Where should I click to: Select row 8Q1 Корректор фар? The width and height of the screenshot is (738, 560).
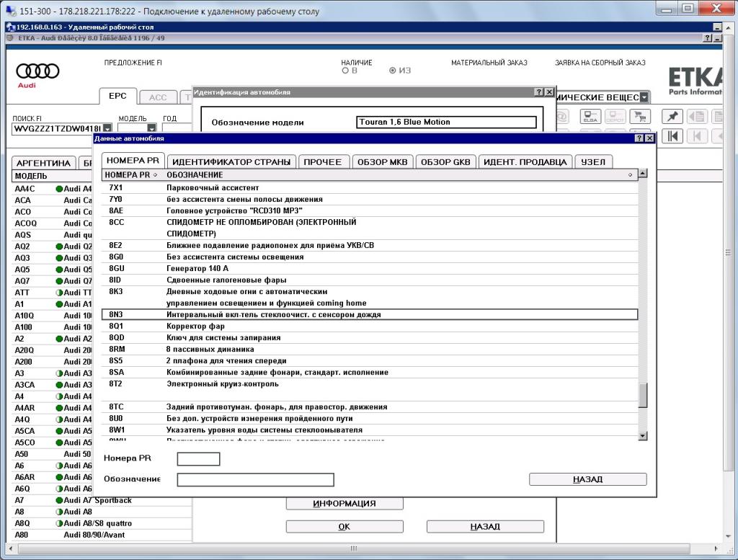[x=370, y=326]
